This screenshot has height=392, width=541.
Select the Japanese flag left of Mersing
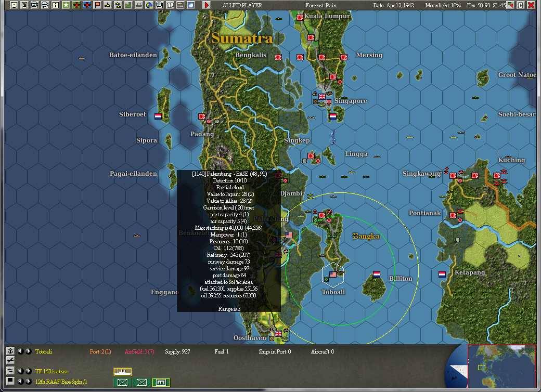(x=344, y=57)
